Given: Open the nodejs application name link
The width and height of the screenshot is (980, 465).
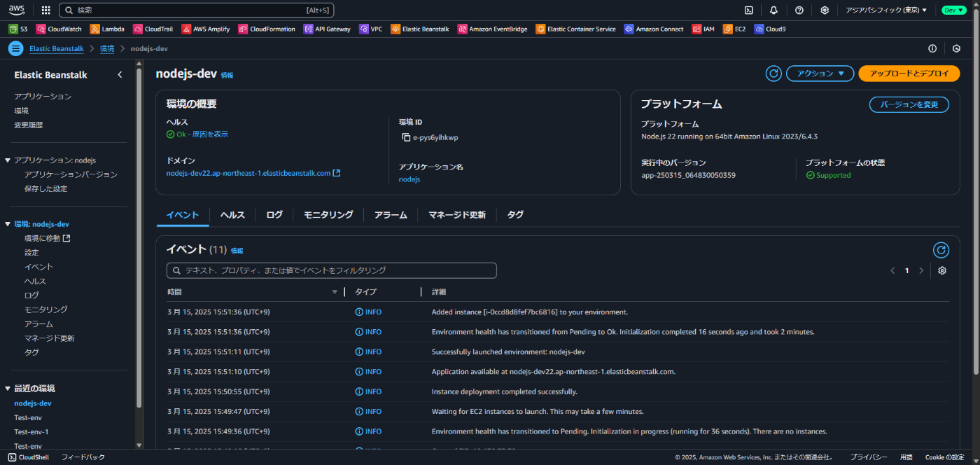Looking at the screenshot, I should pos(409,179).
